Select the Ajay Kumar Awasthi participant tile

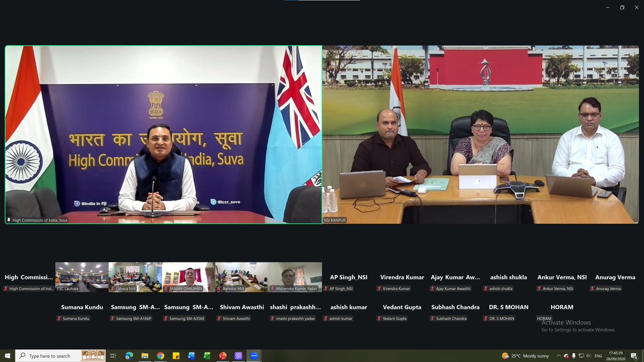point(455,277)
